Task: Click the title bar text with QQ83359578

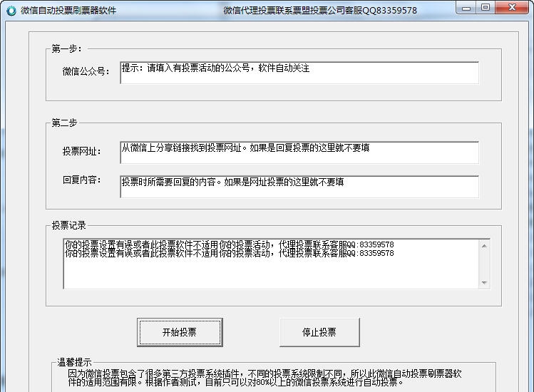Action: (x=320, y=11)
